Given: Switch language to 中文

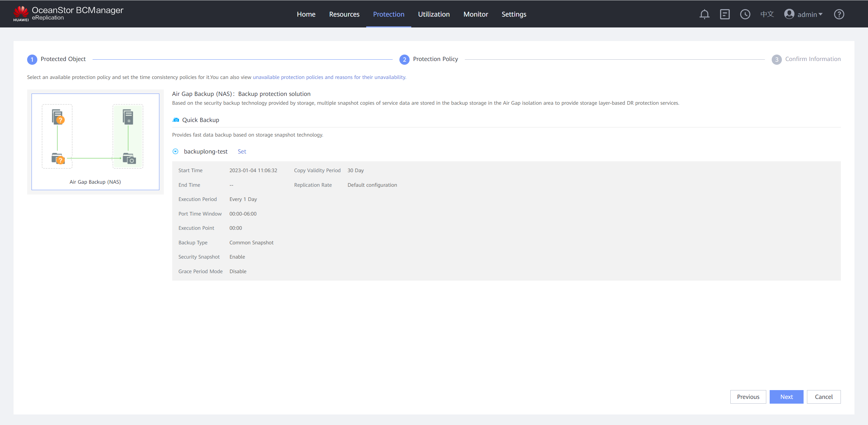Looking at the screenshot, I should click(x=767, y=14).
